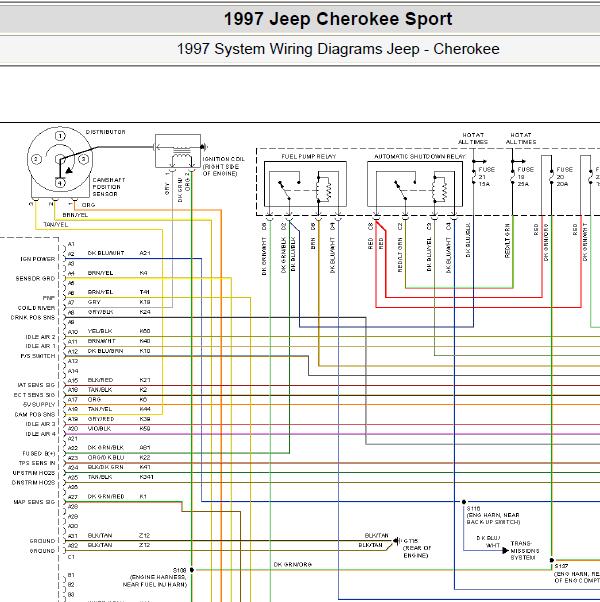The width and height of the screenshot is (600, 602).
Task: Select the "1997 System Wiring Diagrams Jeep - Cherokee" subtitle
Action: coord(338,49)
